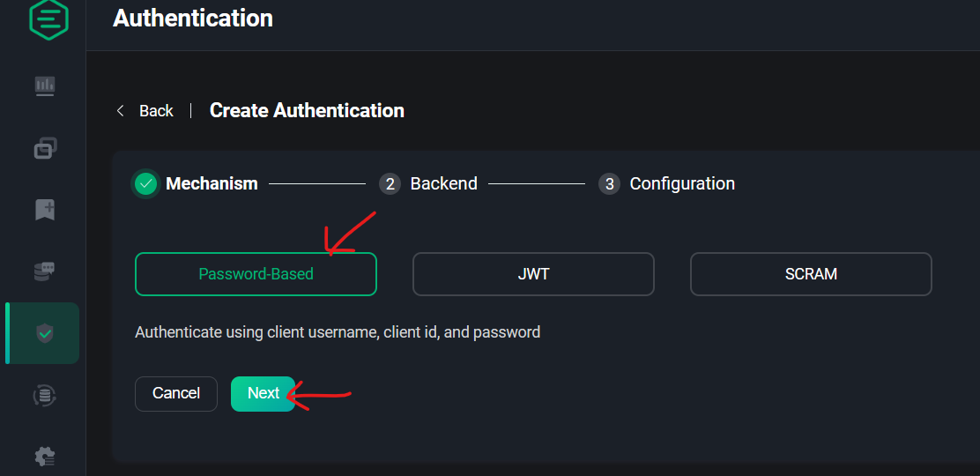Click the EMQX hexagon logo
This screenshot has height=476, width=980.
click(x=48, y=19)
